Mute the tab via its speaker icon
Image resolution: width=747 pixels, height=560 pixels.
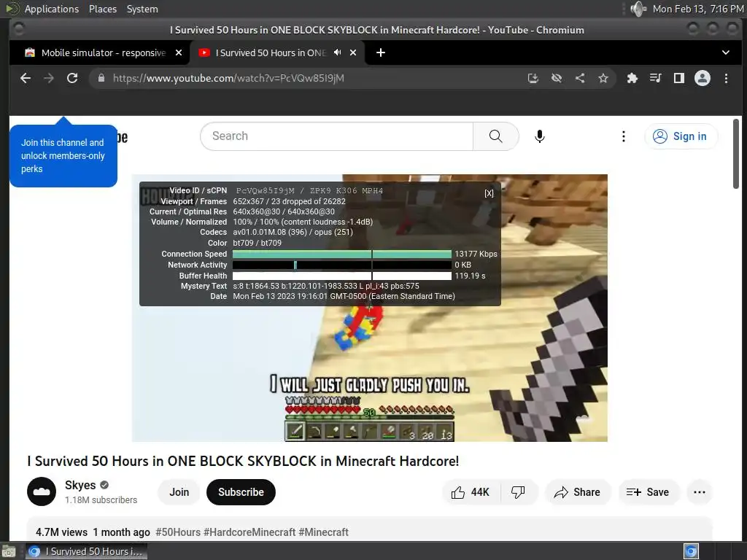click(x=337, y=52)
